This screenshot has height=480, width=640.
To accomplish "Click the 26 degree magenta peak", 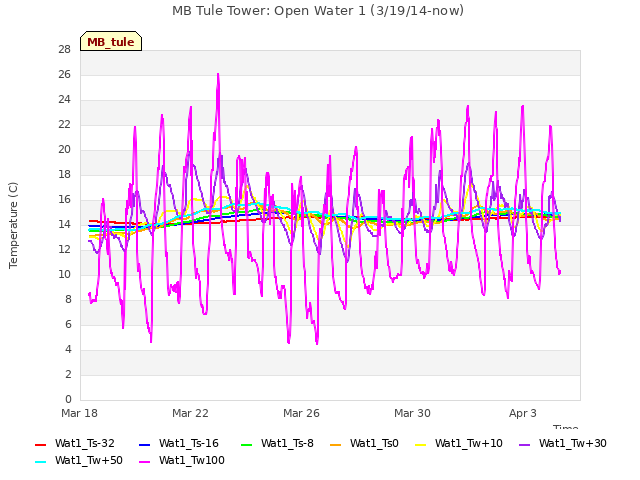I will [218, 76].
